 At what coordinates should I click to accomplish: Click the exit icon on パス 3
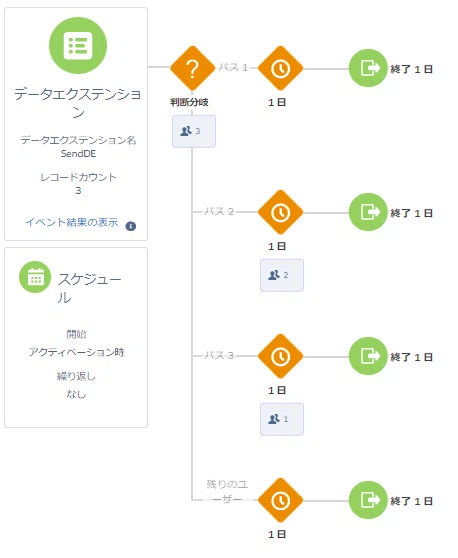pos(368,356)
